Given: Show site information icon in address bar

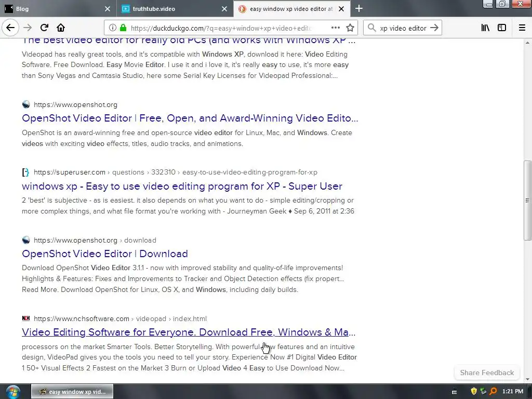Looking at the screenshot, I should click(x=113, y=28).
